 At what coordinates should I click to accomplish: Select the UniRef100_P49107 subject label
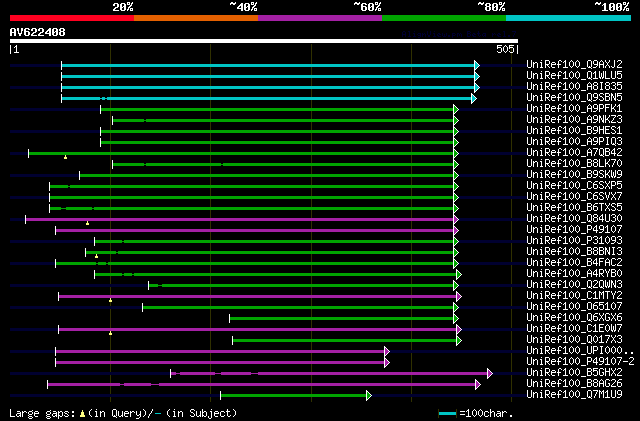tap(574, 230)
